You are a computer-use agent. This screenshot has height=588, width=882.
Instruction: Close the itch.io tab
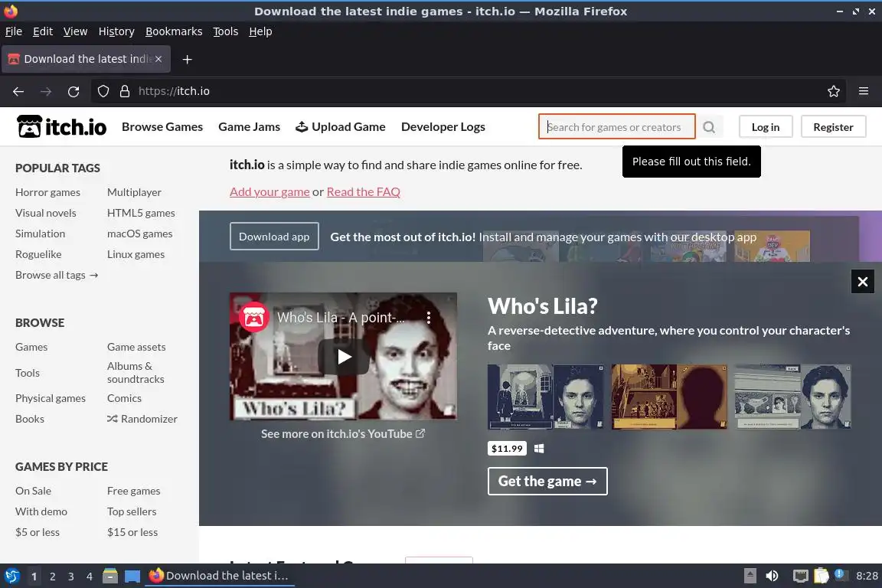(x=158, y=59)
